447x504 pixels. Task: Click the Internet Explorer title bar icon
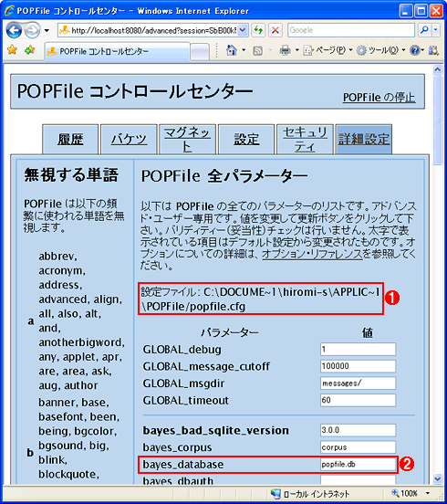(9, 11)
